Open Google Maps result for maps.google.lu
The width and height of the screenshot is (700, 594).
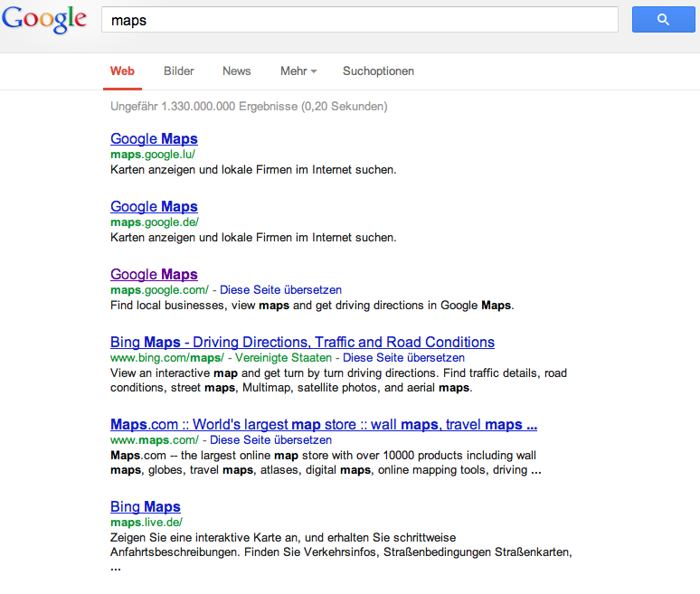154,139
